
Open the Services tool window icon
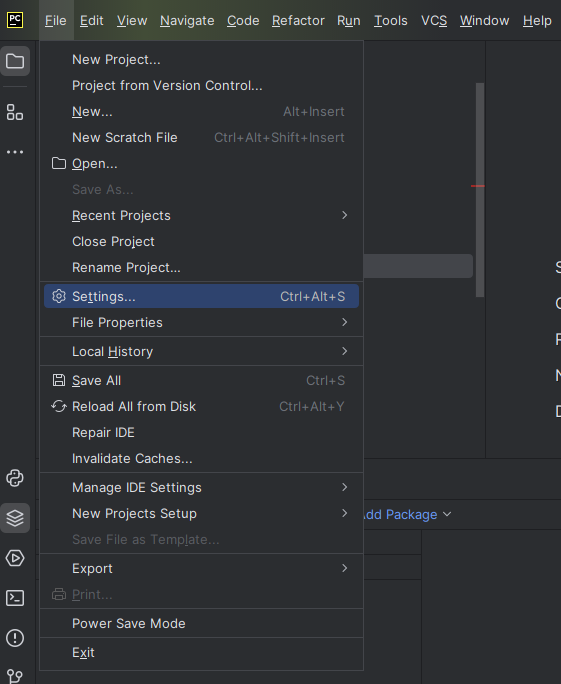[15, 558]
